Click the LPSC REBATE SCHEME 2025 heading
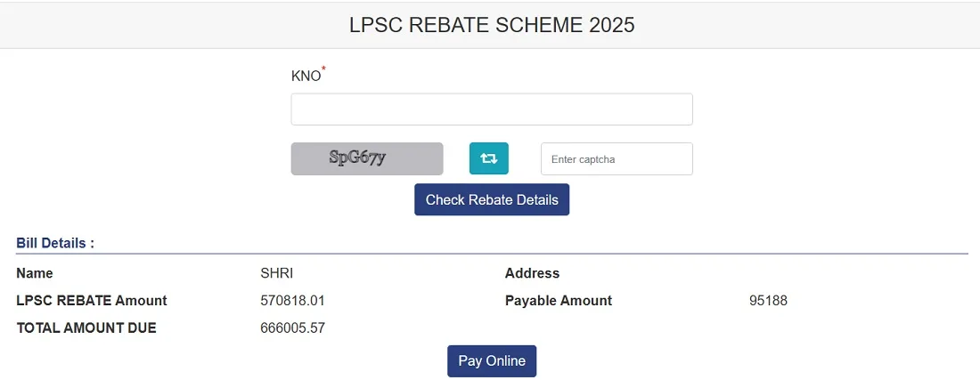The width and height of the screenshot is (980, 380). (x=492, y=25)
